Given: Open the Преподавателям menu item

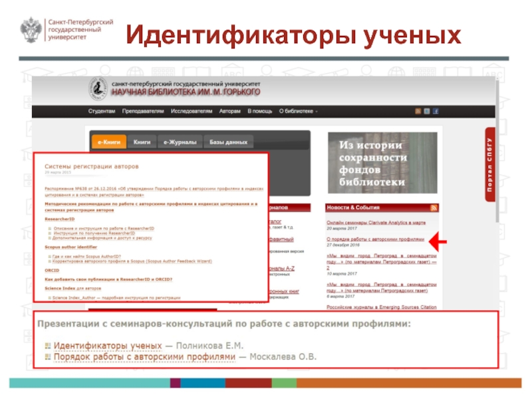Looking at the screenshot, I should click(143, 111).
